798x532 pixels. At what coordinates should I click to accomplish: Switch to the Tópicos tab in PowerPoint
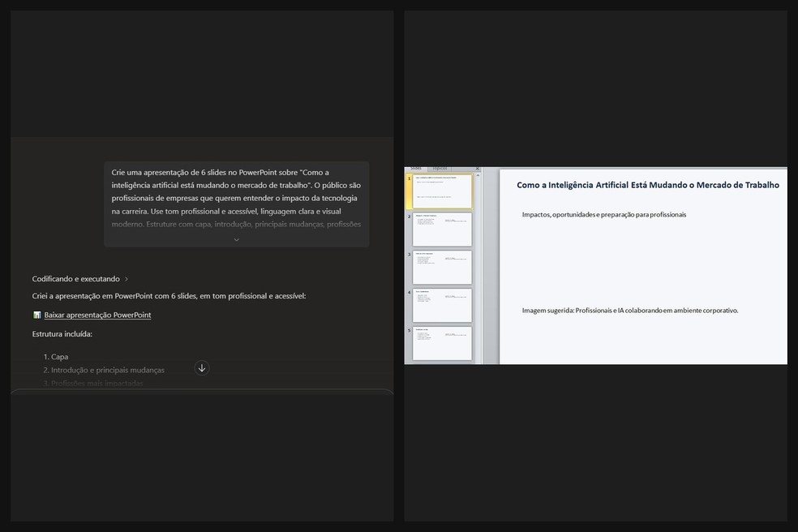click(x=440, y=168)
